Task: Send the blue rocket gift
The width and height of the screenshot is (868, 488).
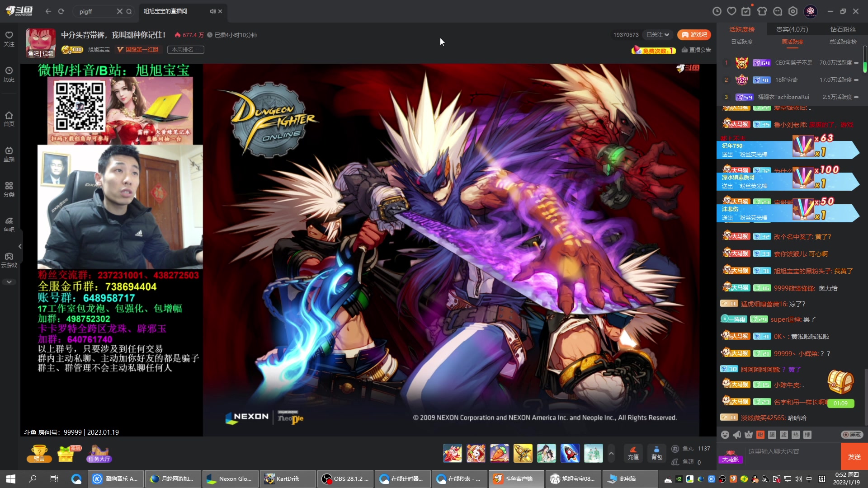Action: (x=570, y=453)
